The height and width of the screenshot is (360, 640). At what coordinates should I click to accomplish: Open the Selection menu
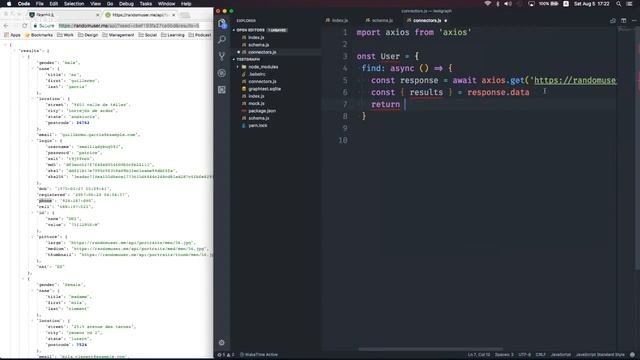coord(74,4)
